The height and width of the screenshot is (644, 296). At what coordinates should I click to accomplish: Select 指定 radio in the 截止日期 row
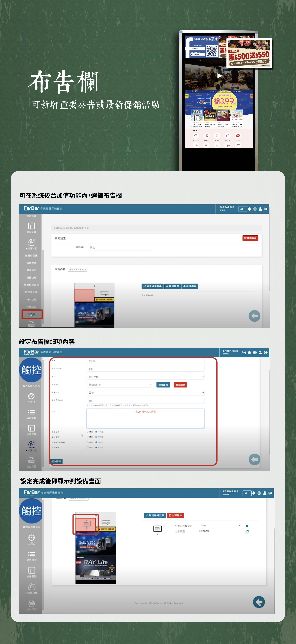pos(87,437)
